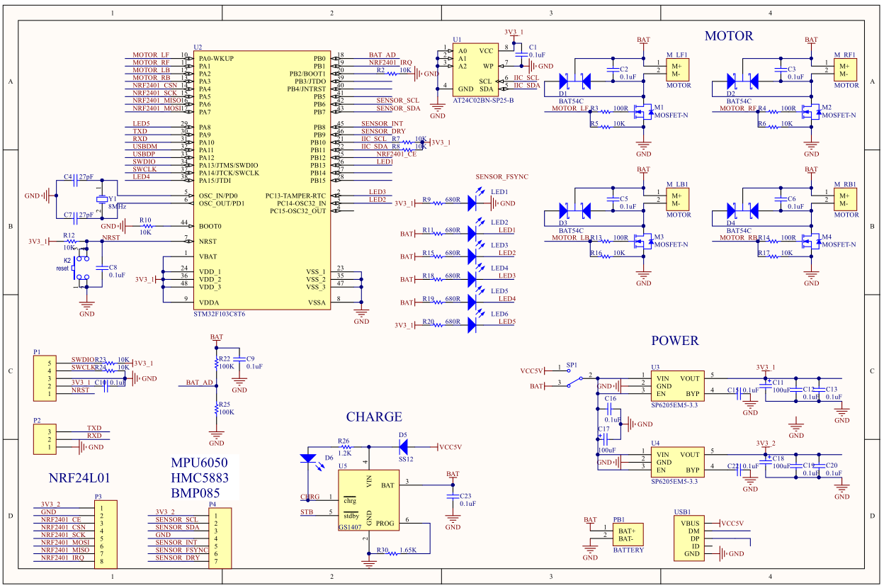Viewport: 884px width, 588px height.
Task: Select the LED1 diode symbol next to R9
Action: 472,203
